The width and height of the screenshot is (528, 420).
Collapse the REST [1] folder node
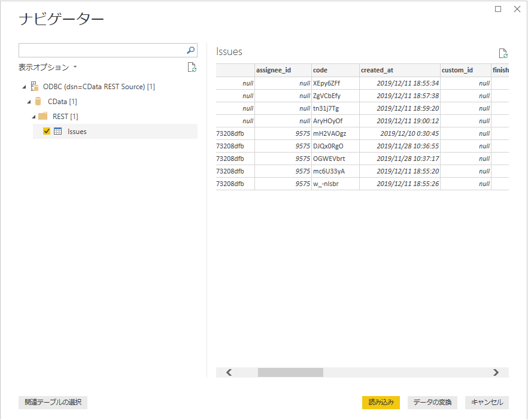34,117
